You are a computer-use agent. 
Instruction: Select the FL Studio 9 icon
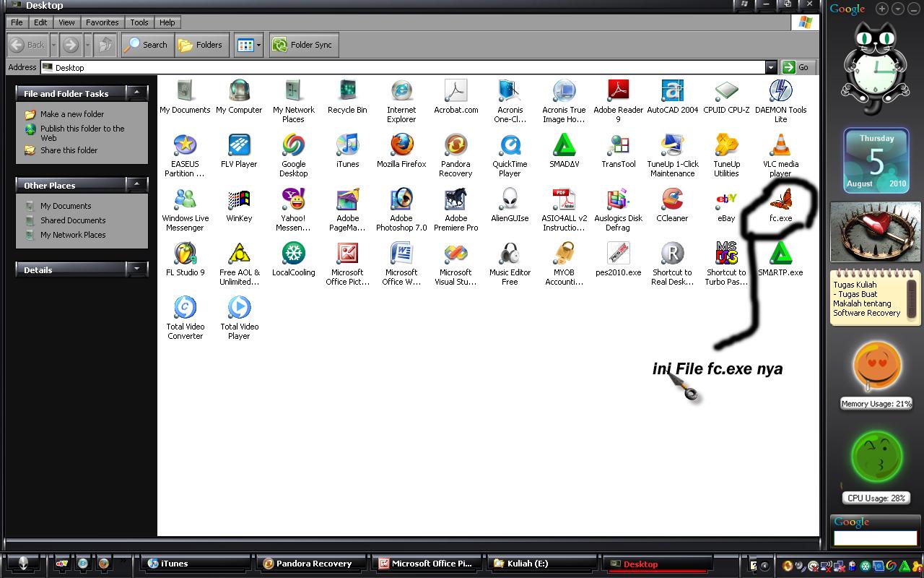(185, 254)
